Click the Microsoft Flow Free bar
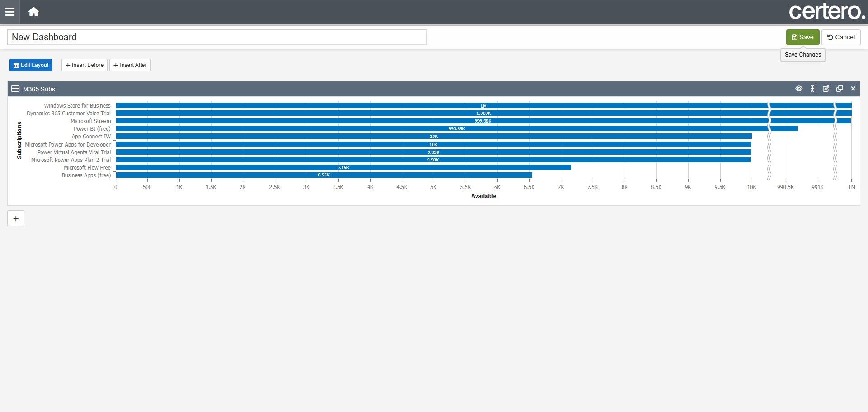Image resolution: width=868 pixels, height=412 pixels. [x=344, y=167]
